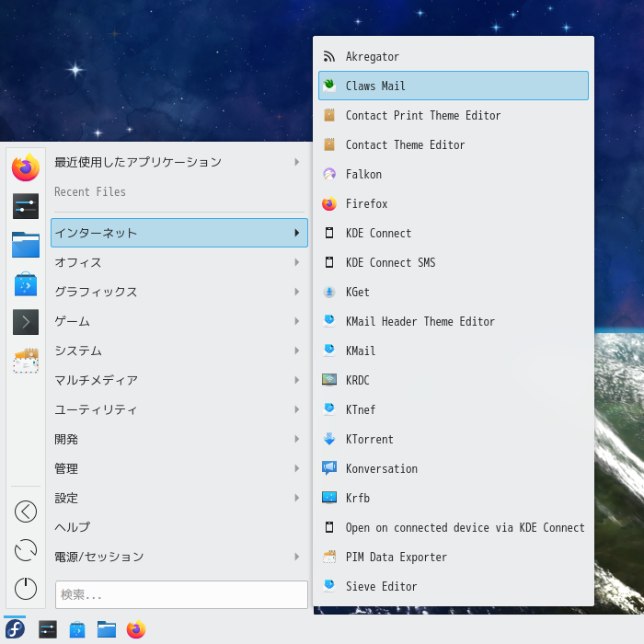Screen dimensions: 644x644
Task: Click the KDE Connect phone icon
Action: coord(329,233)
